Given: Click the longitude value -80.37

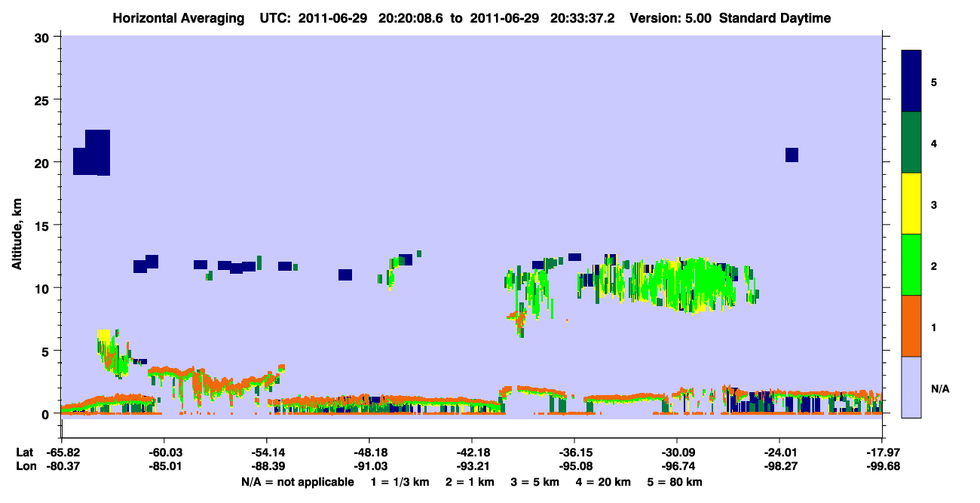Looking at the screenshot, I should 62,466.
